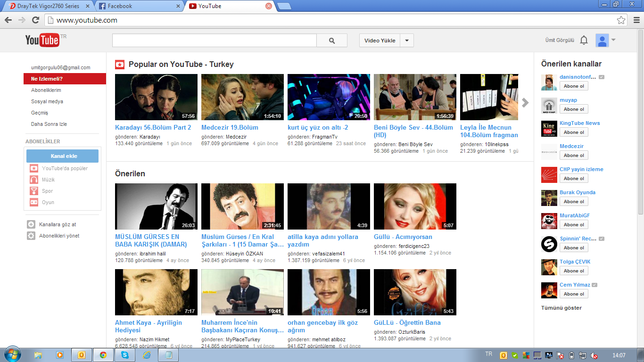Open the Karadayı 56.Bölüm video thumbnail

pos(156,97)
